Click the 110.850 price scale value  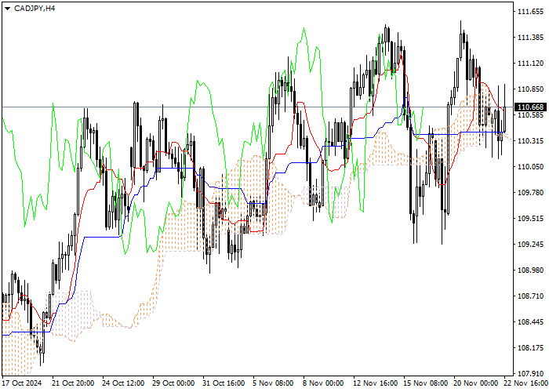[530, 89]
